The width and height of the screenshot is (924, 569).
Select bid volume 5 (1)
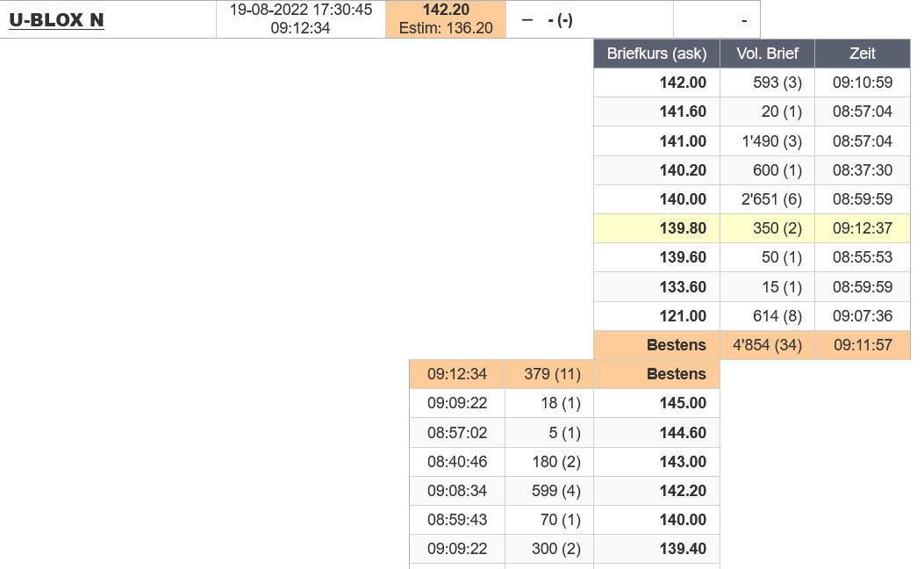pyautogui.click(x=564, y=433)
